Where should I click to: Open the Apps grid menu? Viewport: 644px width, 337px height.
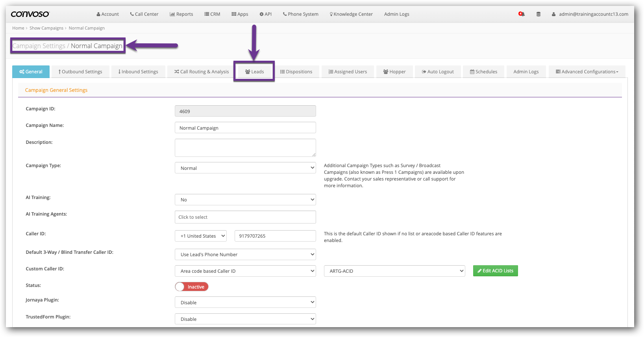tap(240, 14)
